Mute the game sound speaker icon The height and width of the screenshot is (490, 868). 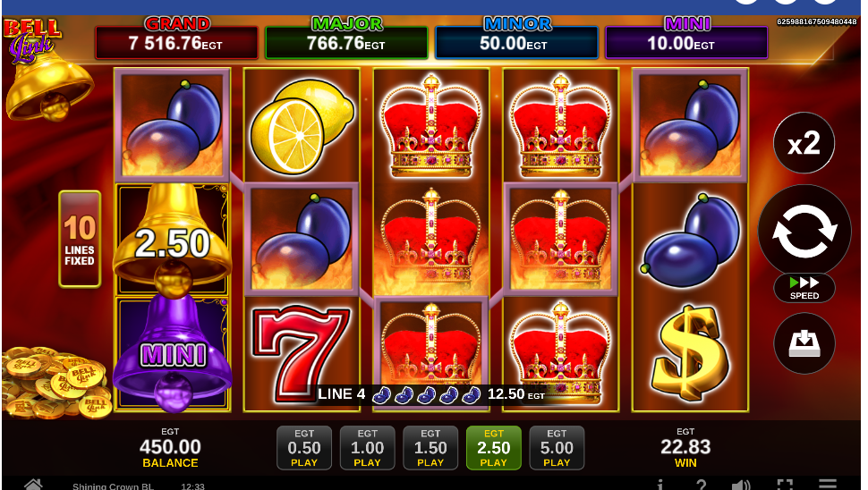(741, 485)
